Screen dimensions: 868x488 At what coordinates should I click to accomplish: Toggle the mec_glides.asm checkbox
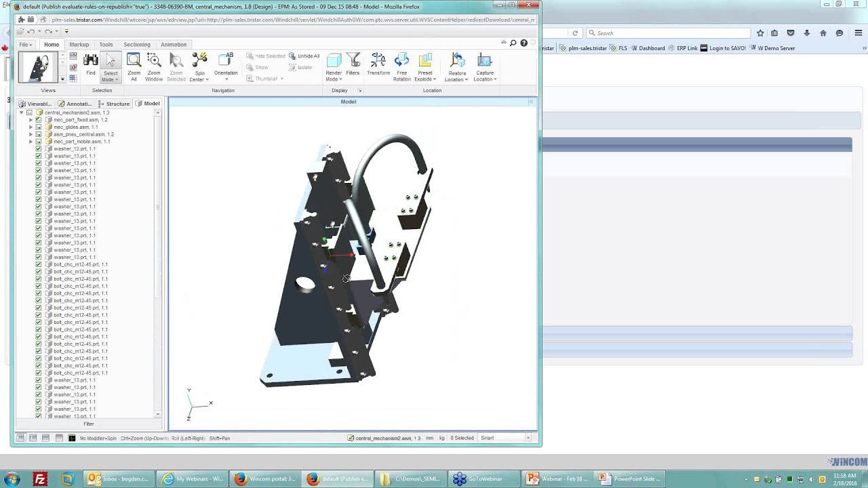click(39, 127)
